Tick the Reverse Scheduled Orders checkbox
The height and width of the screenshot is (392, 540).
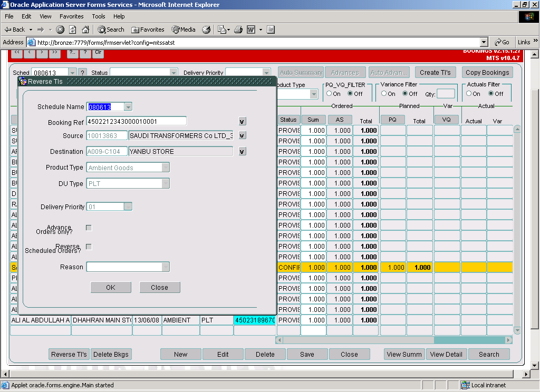[x=89, y=247]
